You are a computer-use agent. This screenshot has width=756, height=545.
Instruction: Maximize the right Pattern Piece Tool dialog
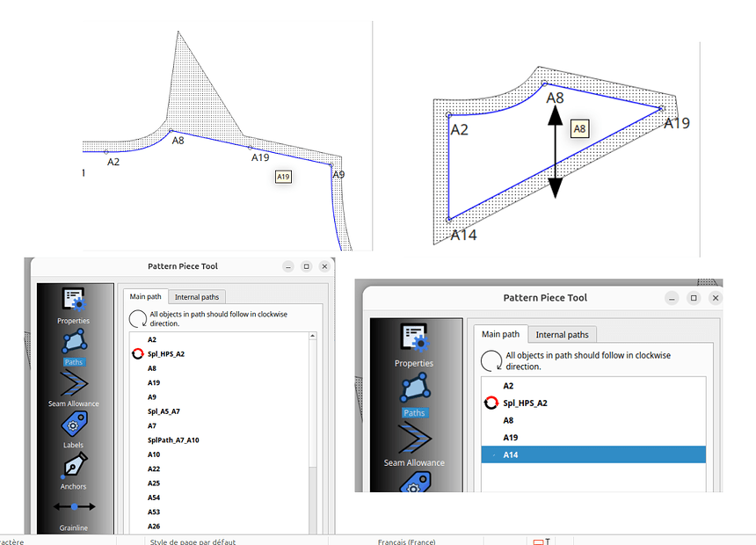click(694, 298)
